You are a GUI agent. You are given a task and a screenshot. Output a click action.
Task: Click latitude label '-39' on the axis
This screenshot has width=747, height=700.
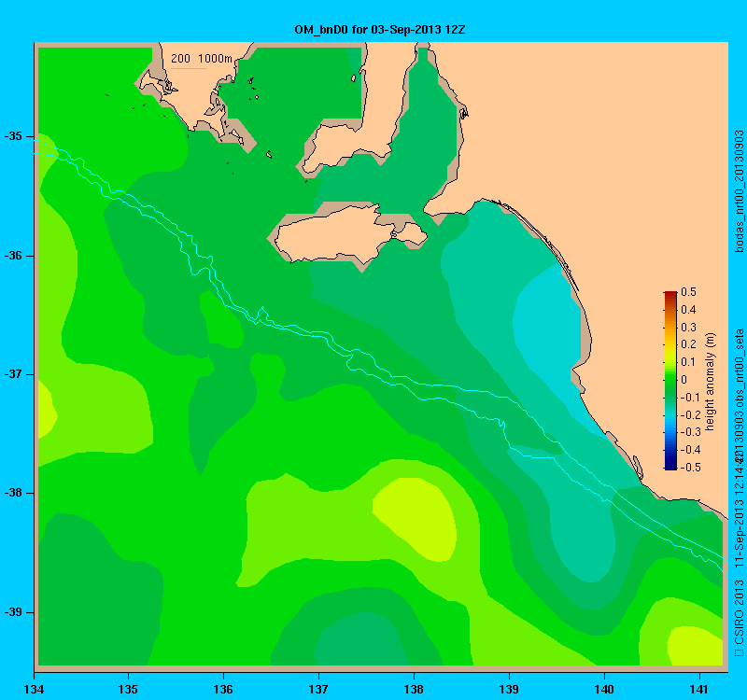coord(13,612)
